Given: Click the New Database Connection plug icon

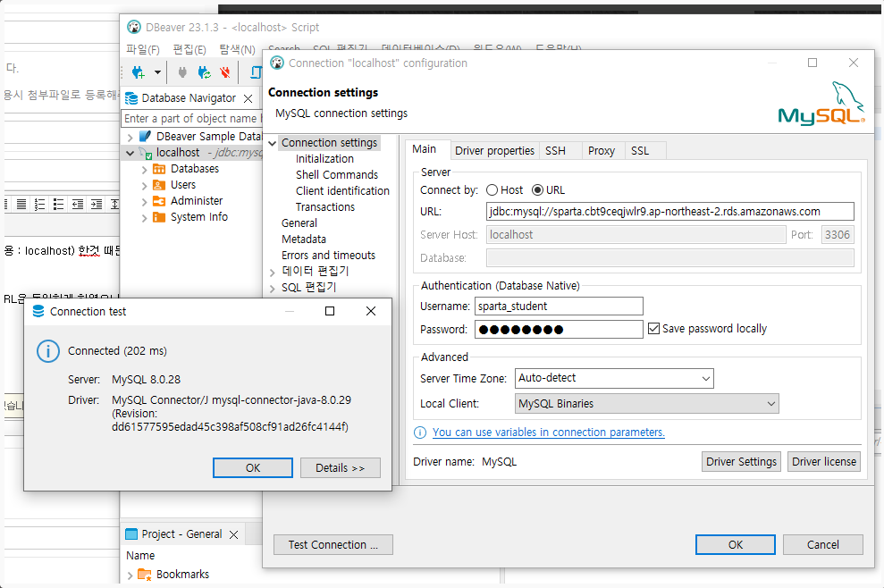Looking at the screenshot, I should 139,72.
